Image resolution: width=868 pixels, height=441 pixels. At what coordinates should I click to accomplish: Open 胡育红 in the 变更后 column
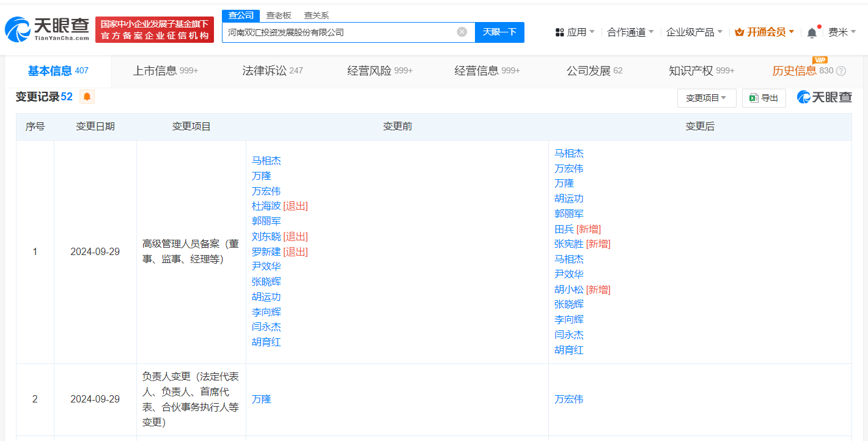tap(569, 350)
